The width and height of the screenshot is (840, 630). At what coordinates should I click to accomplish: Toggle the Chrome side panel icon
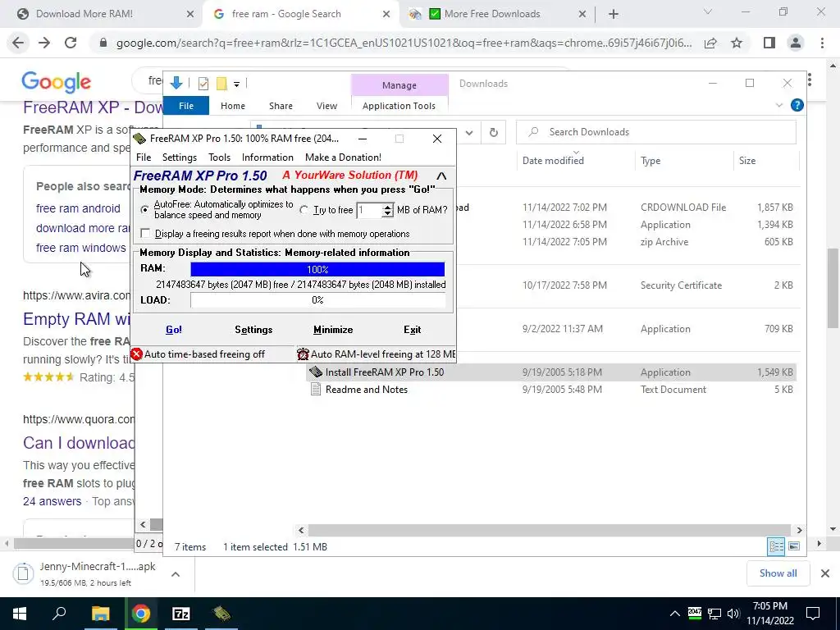click(x=769, y=43)
